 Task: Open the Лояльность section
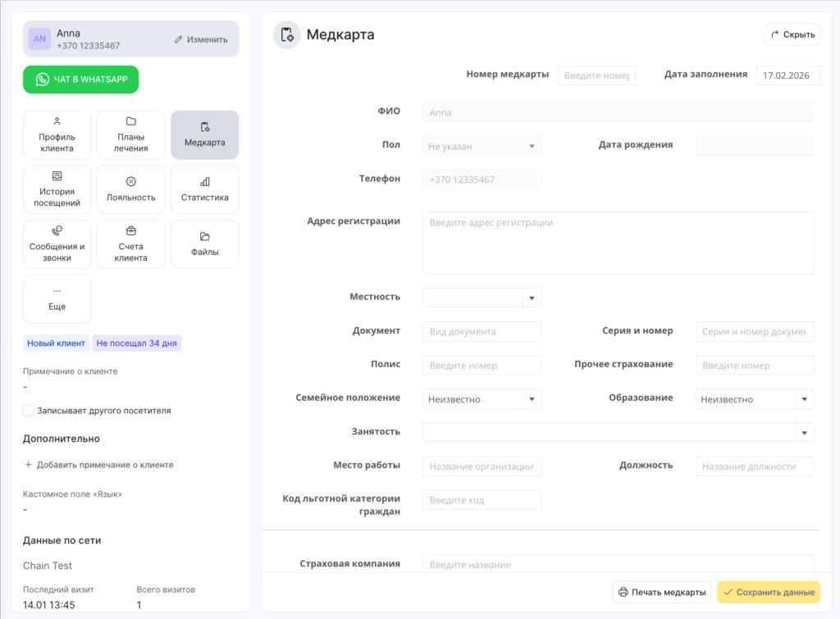[x=130, y=189]
